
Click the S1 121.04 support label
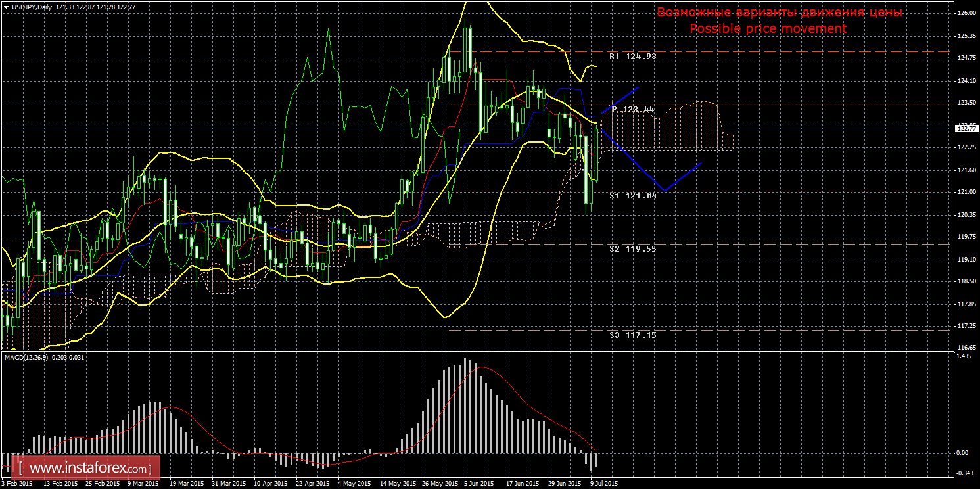click(x=632, y=196)
